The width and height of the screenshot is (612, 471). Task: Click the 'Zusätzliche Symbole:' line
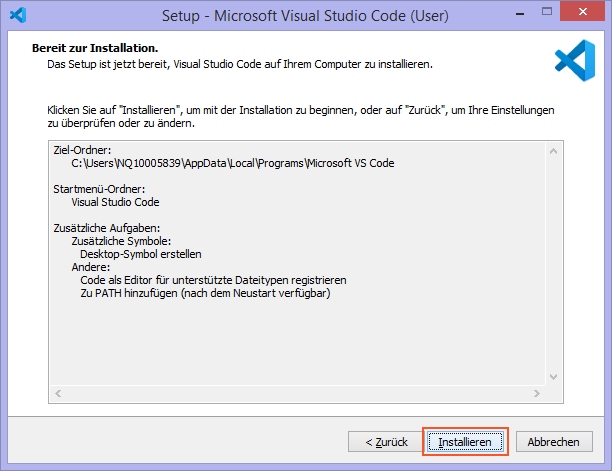coord(121,241)
